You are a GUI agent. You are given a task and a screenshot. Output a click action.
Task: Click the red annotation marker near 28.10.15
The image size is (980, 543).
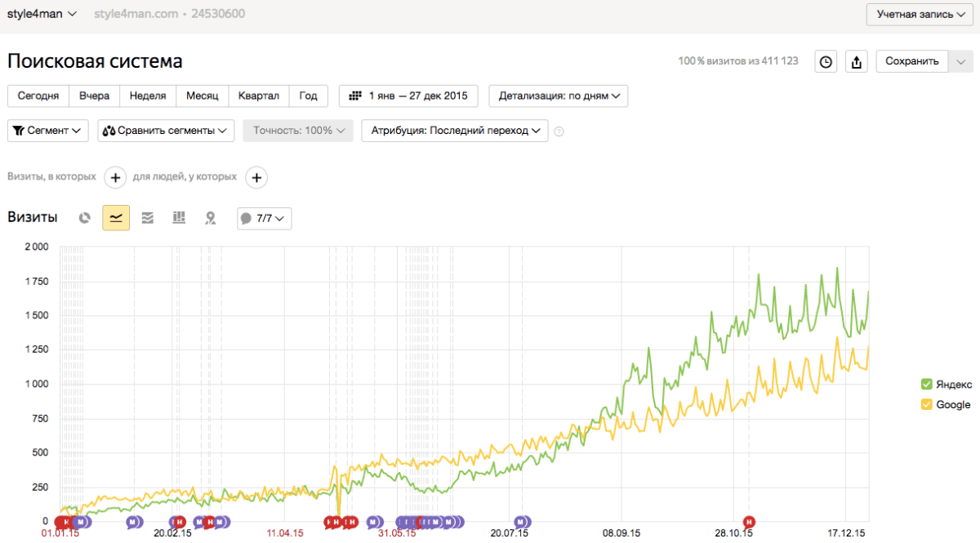[x=749, y=522]
